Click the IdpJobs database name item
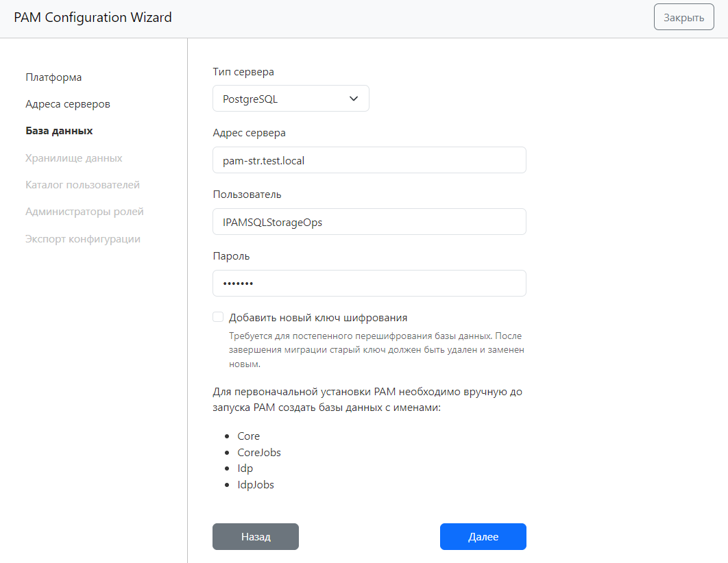The width and height of the screenshot is (728, 563). (x=256, y=485)
